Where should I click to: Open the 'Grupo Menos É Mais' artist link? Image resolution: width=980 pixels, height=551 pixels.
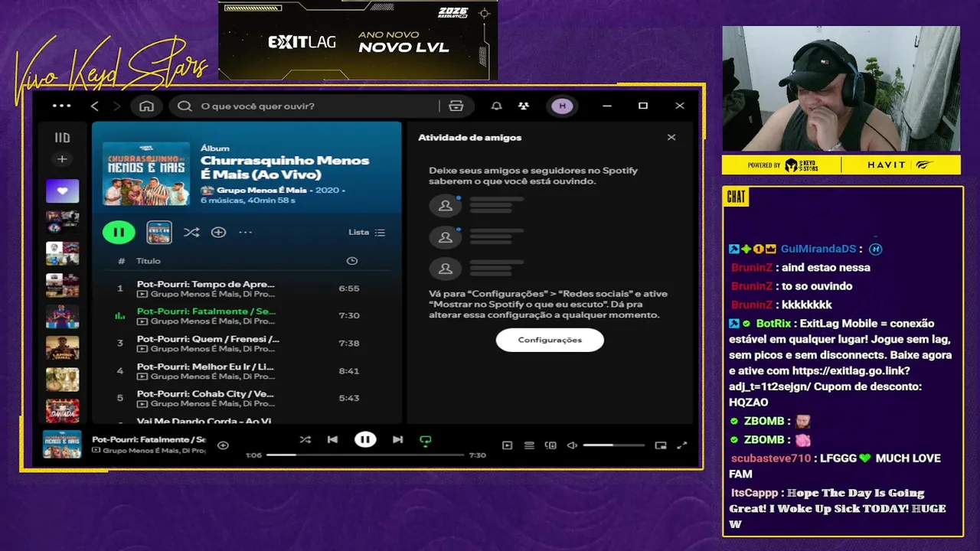tap(261, 190)
